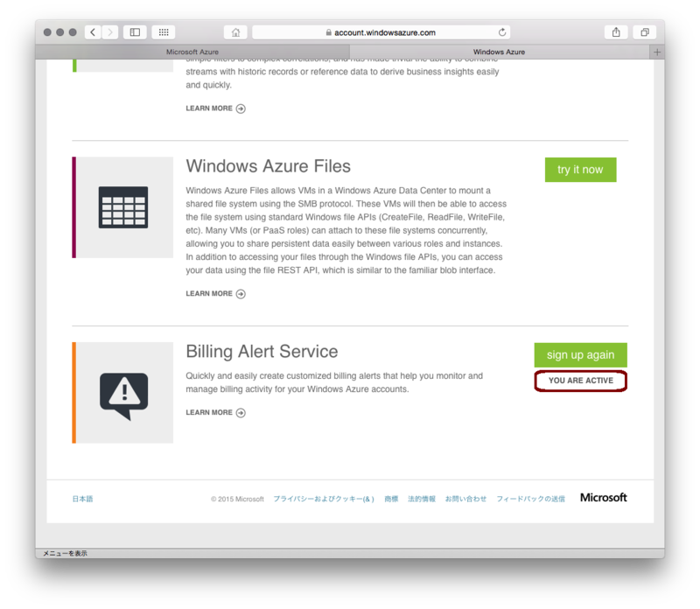Screen dimensions: 700x609
Task: Click the Billing Alert Service heading
Action: coord(262,352)
